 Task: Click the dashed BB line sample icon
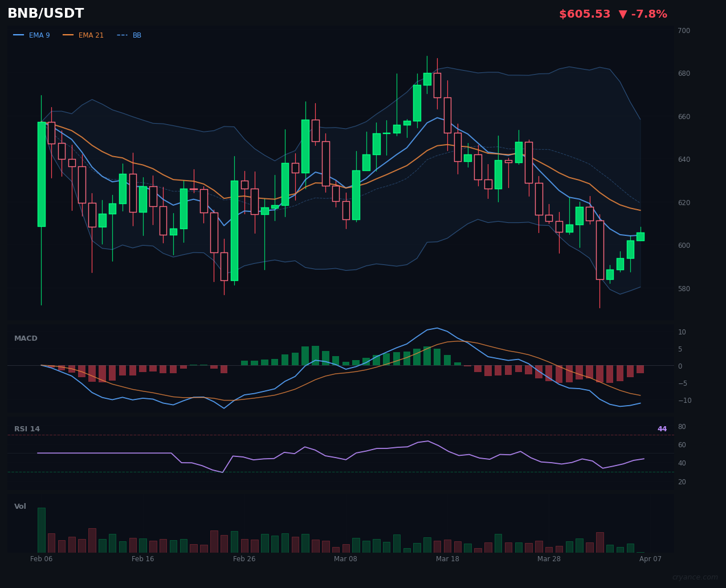pyautogui.click(x=121, y=35)
